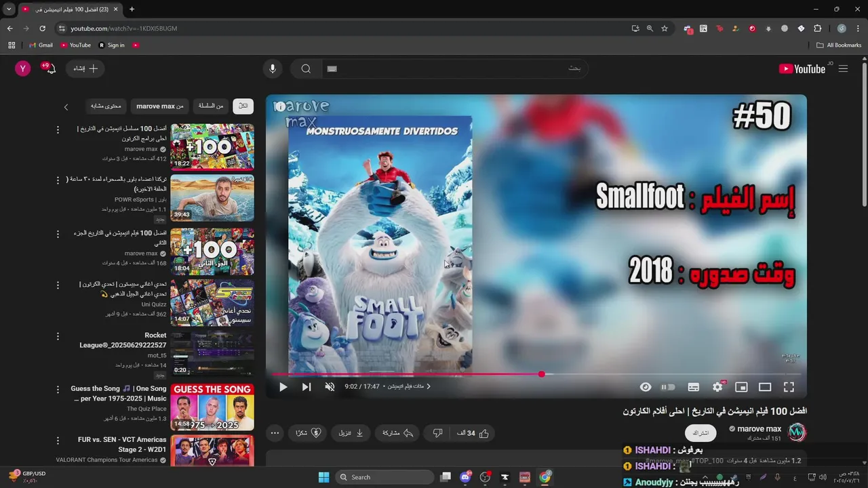
Task: Click voice search microphone icon
Action: 273,68
